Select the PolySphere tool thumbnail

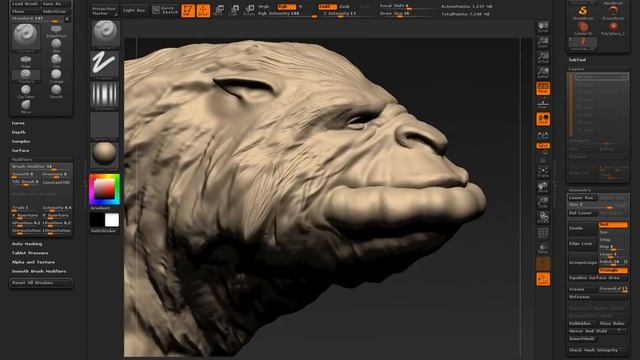click(x=613, y=29)
